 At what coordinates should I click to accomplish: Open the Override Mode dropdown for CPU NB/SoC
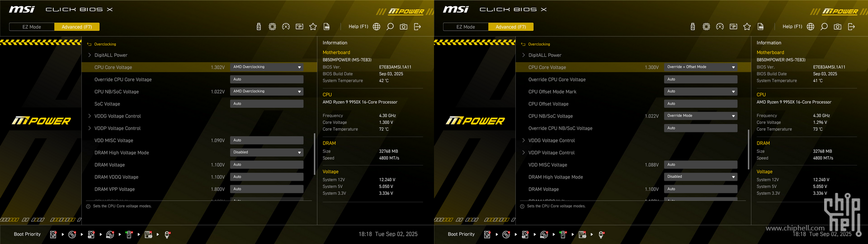click(x=701, y=116)
